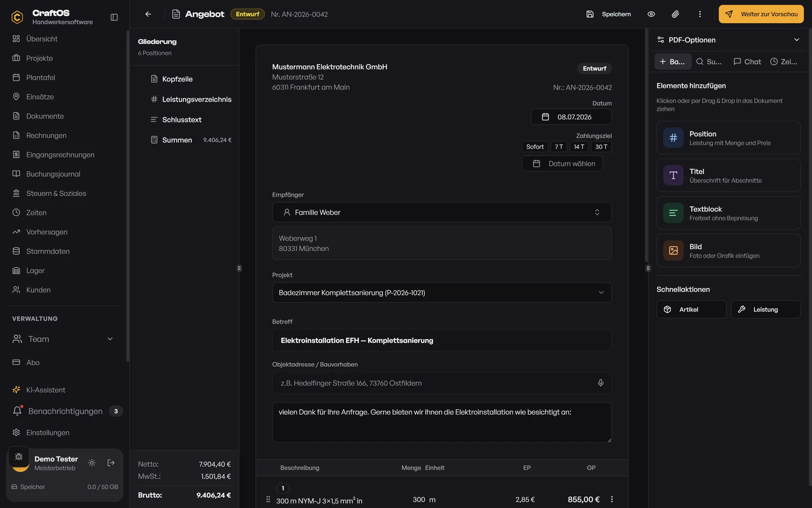Open Einstellungen
The height and width of the screenshot is (508, 812).
pos(63,432)
